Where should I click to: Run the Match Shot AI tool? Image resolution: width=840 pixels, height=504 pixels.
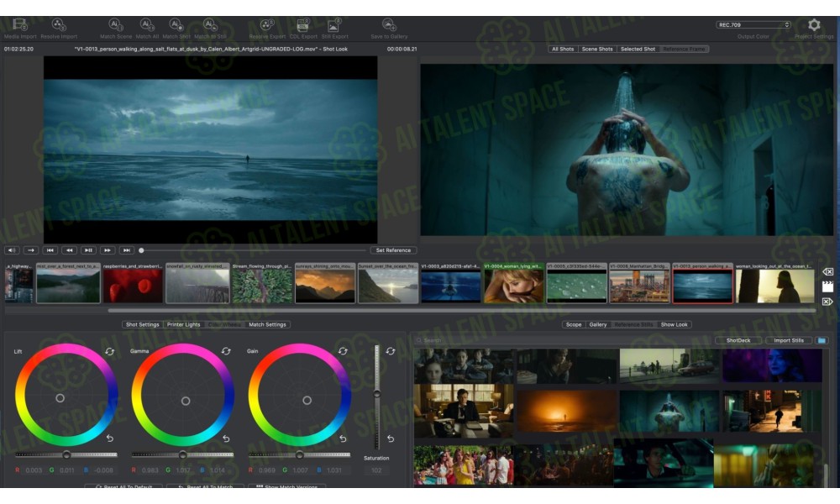pos(176,24)
